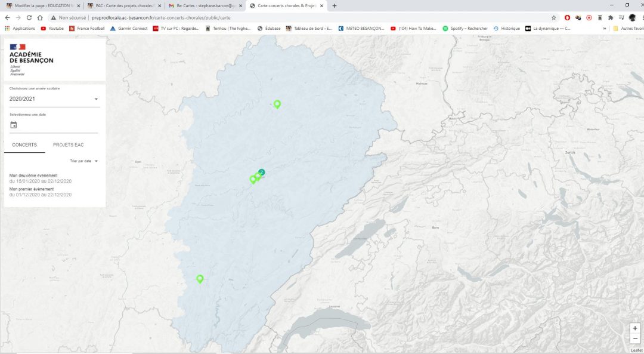Image resolution: width=644 pixels, height=354 pixels.
Task: Zoom in the map with plus
Action: pyautogui.click(x=635, y=328)
